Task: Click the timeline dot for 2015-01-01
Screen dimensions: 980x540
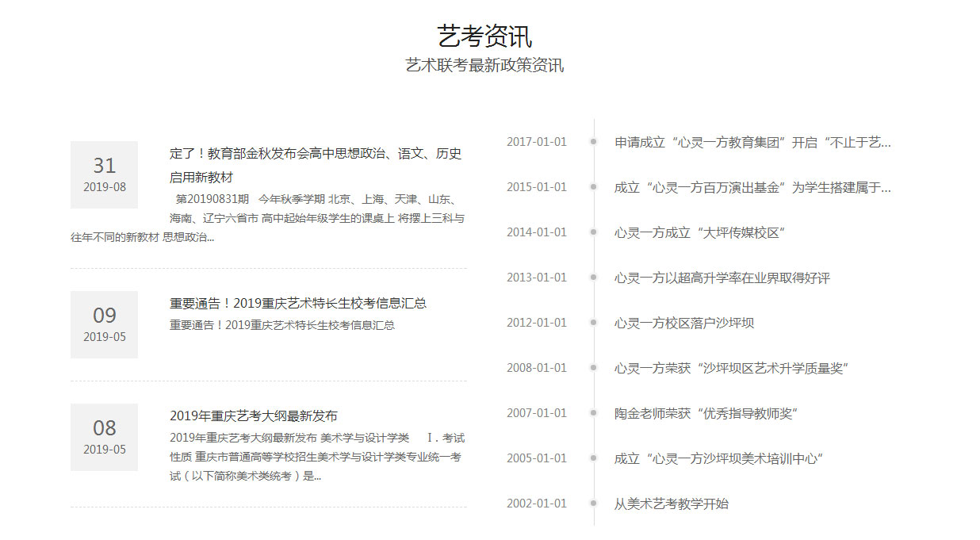Action: point(593,187)
